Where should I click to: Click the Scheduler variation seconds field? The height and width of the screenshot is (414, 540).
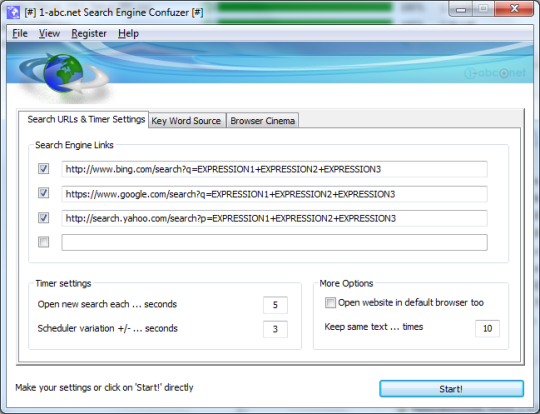pyautogui.click(x=275, y=329)
